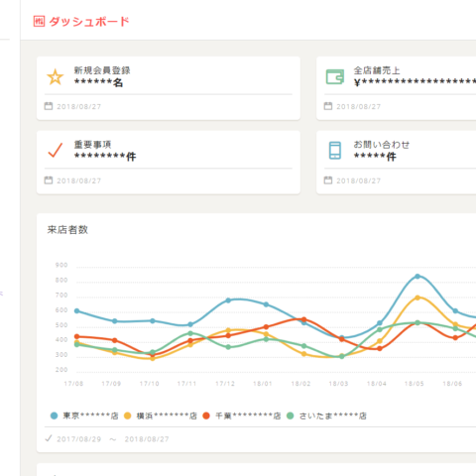Click the 2018/08/27 date on 全店舗売上 card

(359, 107)
